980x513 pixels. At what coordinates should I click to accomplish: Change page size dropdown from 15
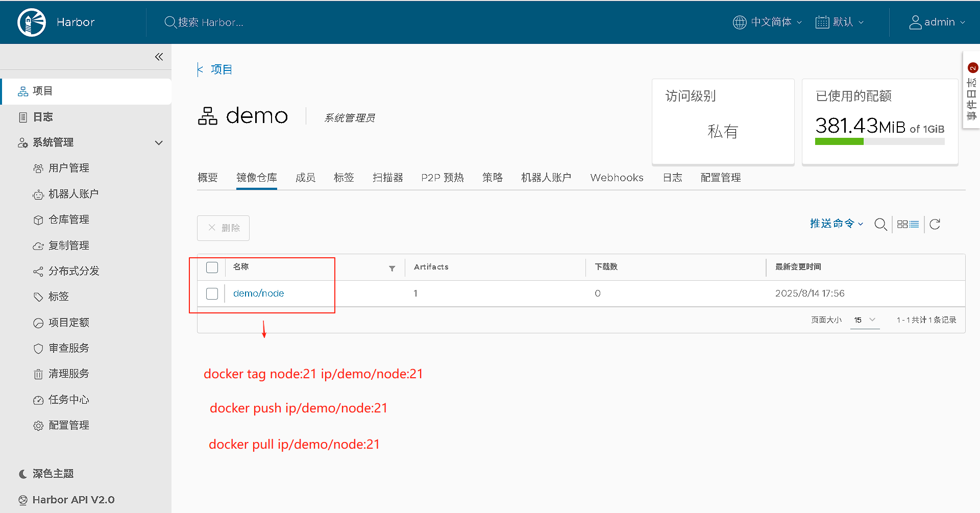[x=865, y=320]
